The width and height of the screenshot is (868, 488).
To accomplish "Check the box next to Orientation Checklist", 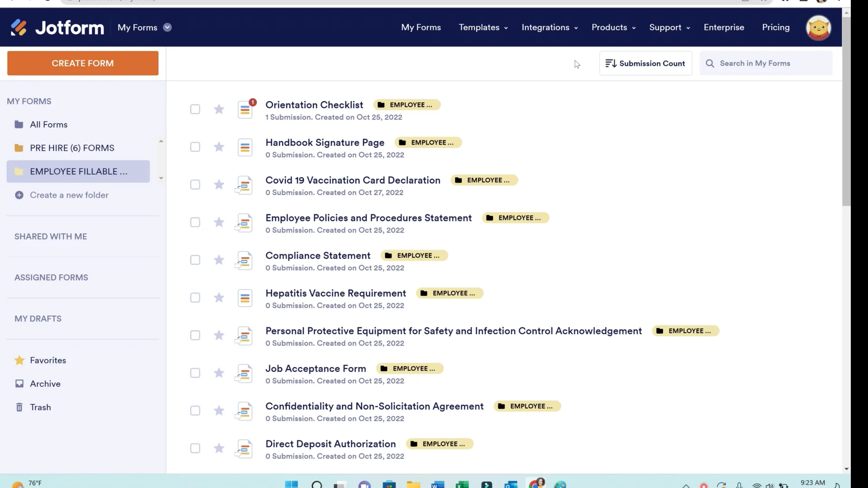I will [x=195, y=109].
